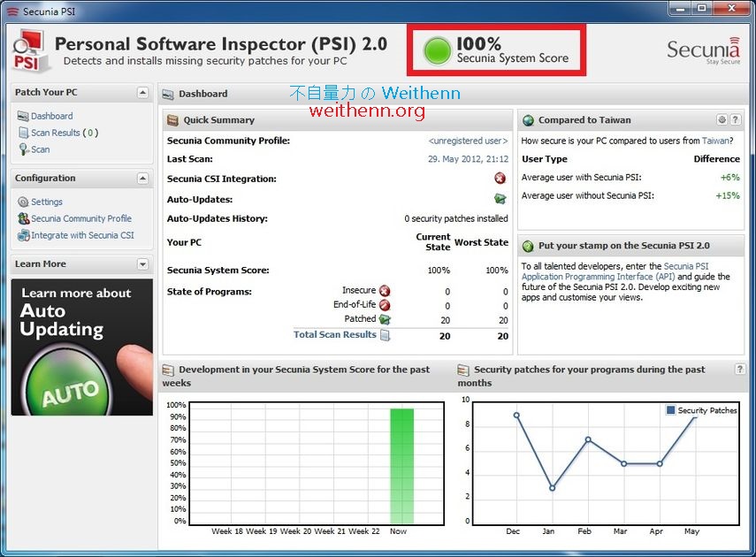756x557 pixels.
Task: Click the green Auto-Updates status icon
Action: coord(500,199)
